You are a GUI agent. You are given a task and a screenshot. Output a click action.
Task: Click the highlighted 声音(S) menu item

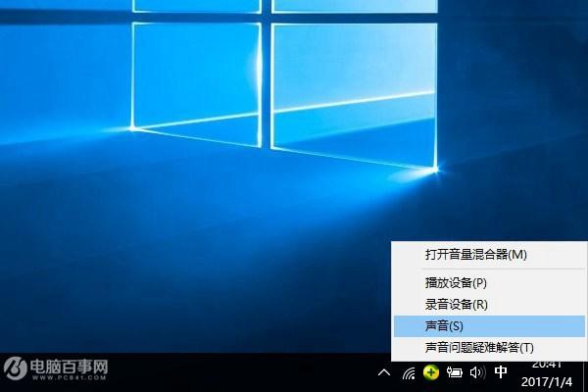pyautogui.click(x=489, y=326)
